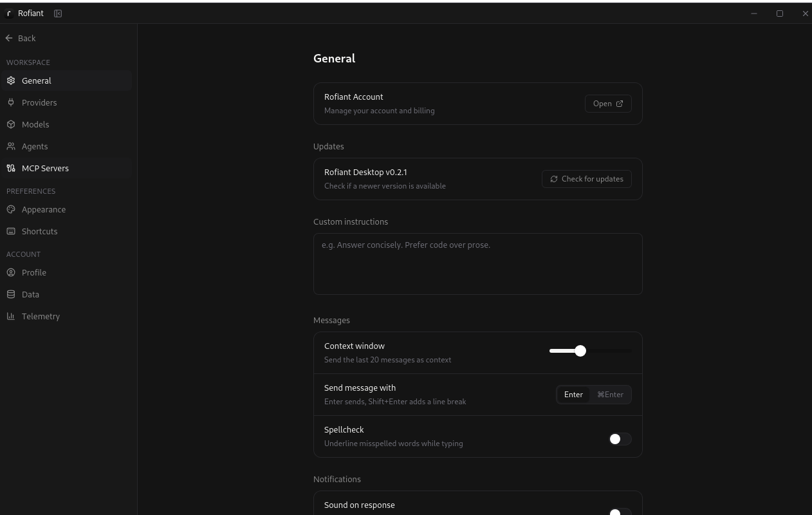Open the Telemetry page
The width and height of the screenshot is (812, 515).
point(67,316)
